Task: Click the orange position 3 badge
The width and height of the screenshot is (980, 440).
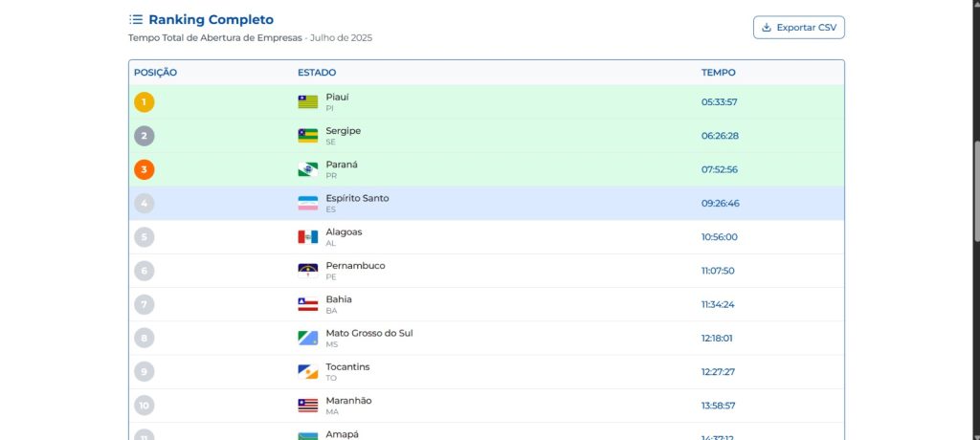Action: click(x=144, y=169)
